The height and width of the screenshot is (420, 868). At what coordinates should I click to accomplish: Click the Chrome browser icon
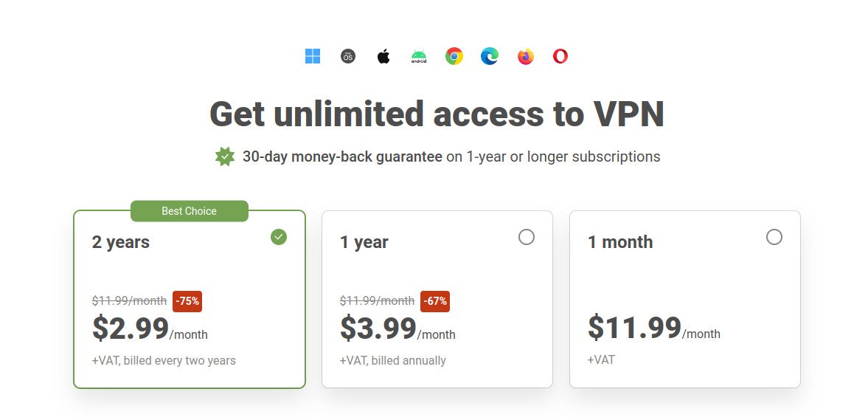pos(454,56)
